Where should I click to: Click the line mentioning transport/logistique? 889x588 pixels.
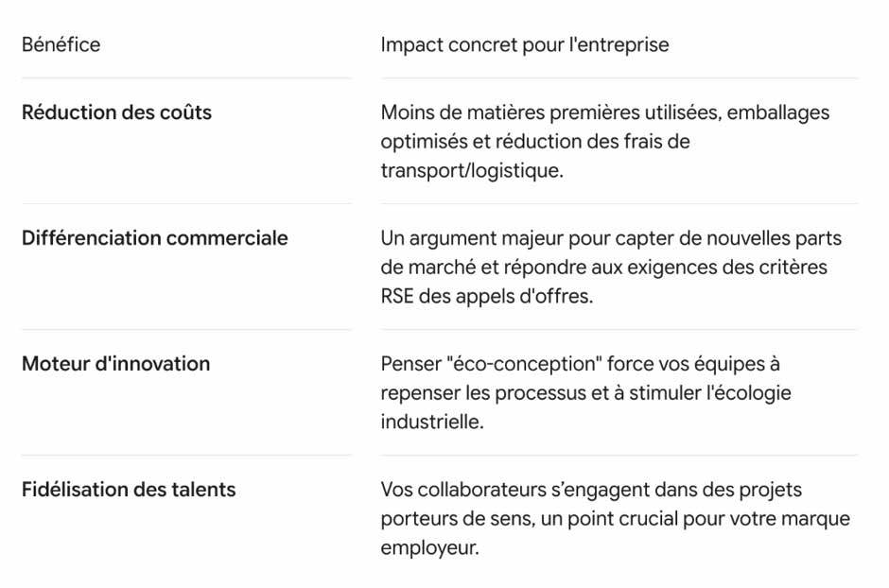click(472, 170)
